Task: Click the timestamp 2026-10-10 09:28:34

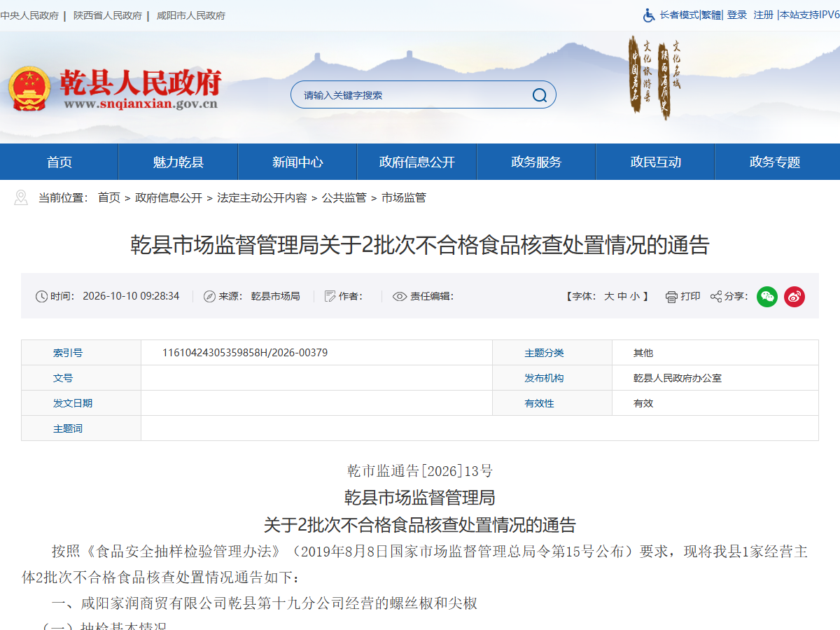Action: point(131,296)
